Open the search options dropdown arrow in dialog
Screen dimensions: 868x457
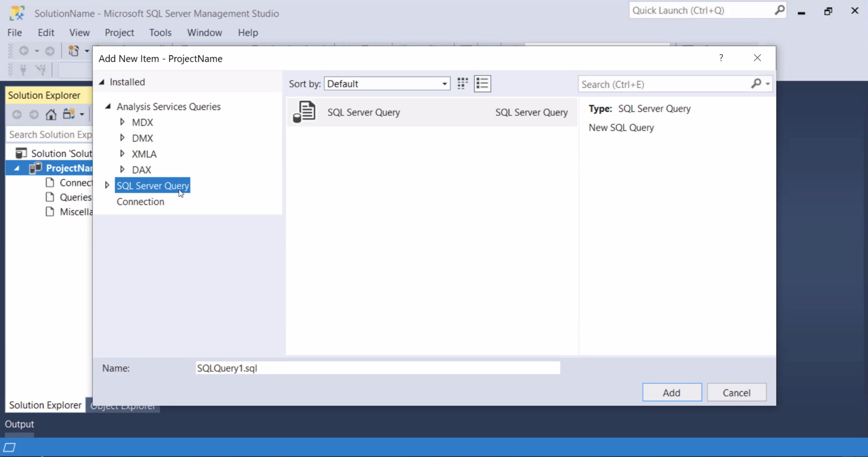(768, 83)
